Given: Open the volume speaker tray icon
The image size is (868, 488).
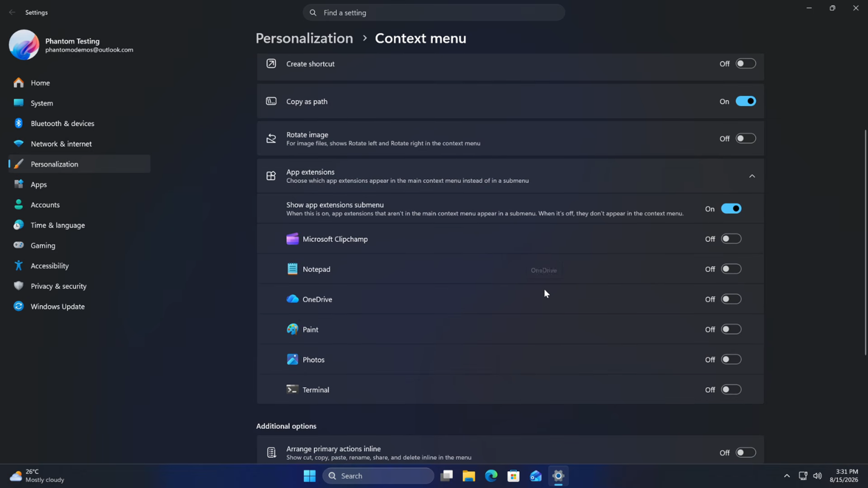Looking at the screenshot, I should pos(817,476).
